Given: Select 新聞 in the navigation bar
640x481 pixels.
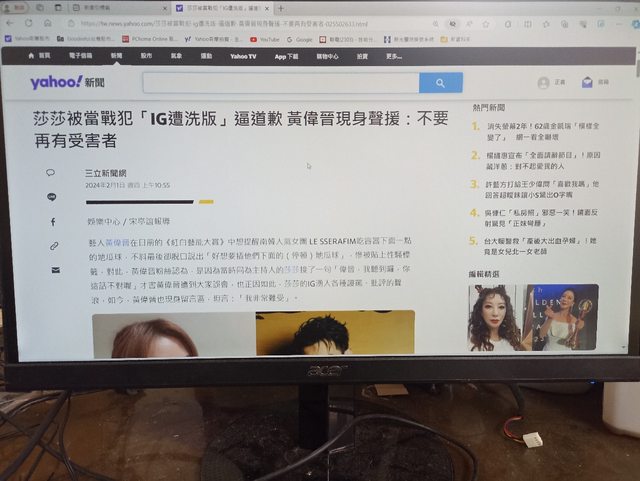Looking at the screenshot, I should 116,56.
